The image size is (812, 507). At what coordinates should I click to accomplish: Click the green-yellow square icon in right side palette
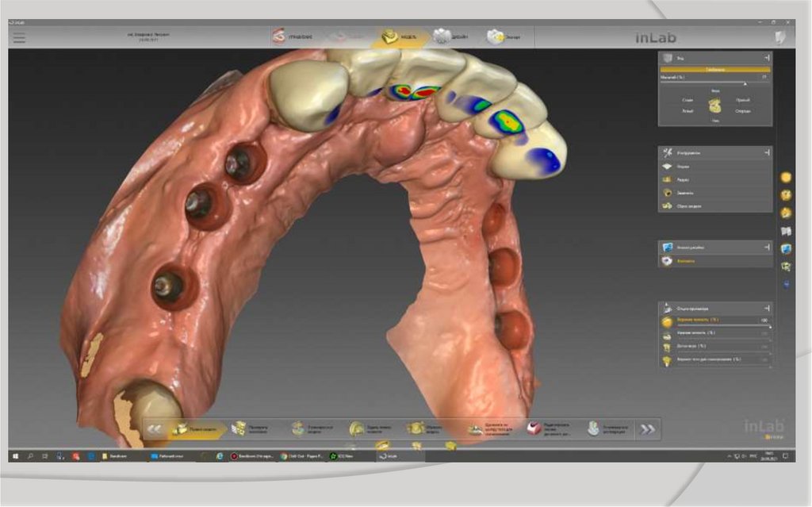click(786, 267)
